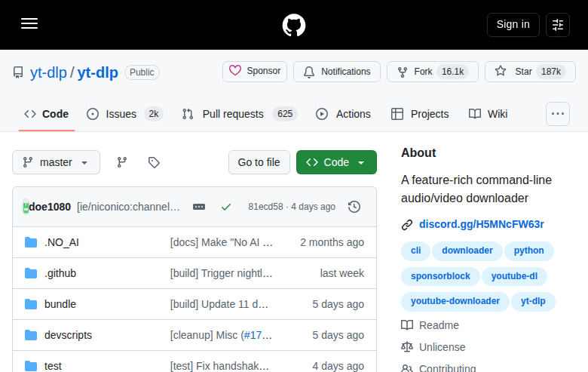This screenshot has width=588, height=372.
Task: Show commit checks status checkmark
Action: pyautogui.click(x=225, y=207)
